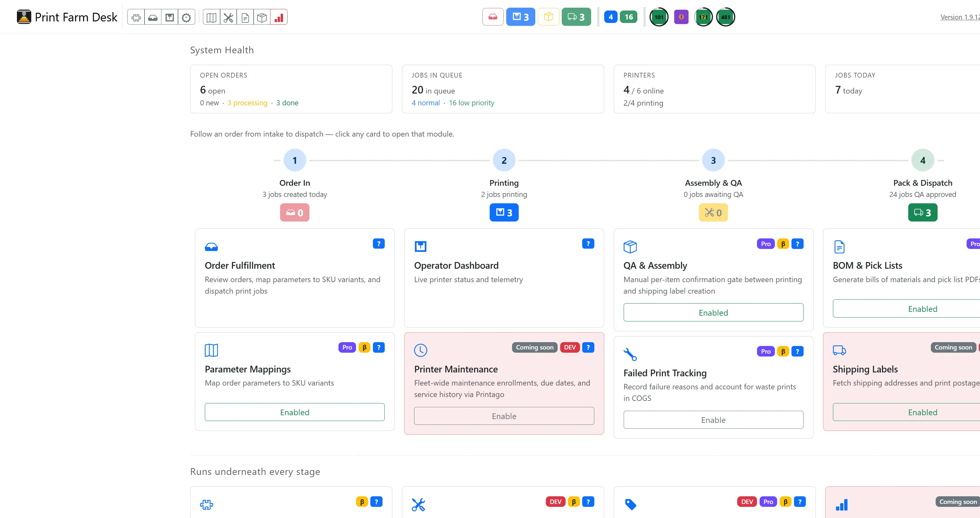This screenshot has height=518, width=980.
Task: Open the red bar chart toolbar icon
Action: (x=279, y=17)
